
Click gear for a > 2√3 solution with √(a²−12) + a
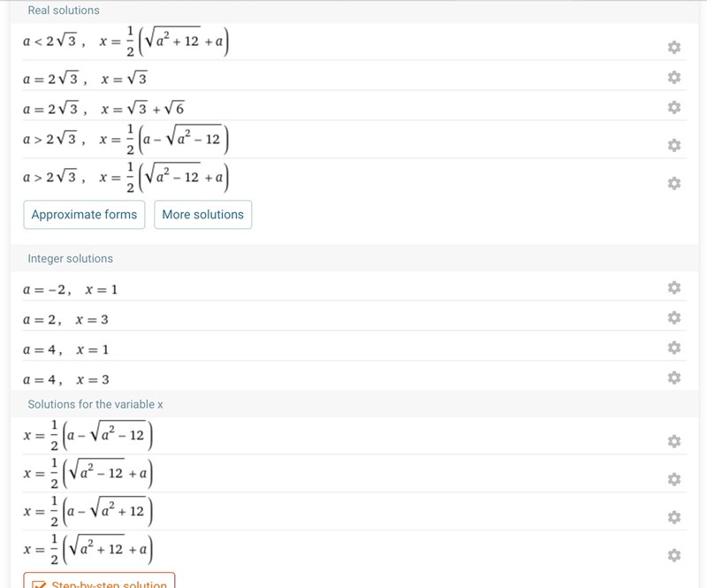pos(674,183)
